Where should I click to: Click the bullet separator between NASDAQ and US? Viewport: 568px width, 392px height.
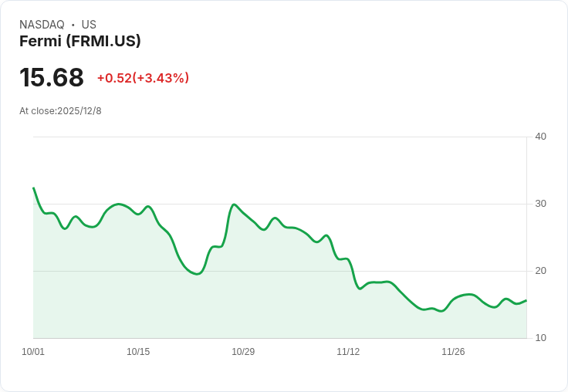(73, 25)
